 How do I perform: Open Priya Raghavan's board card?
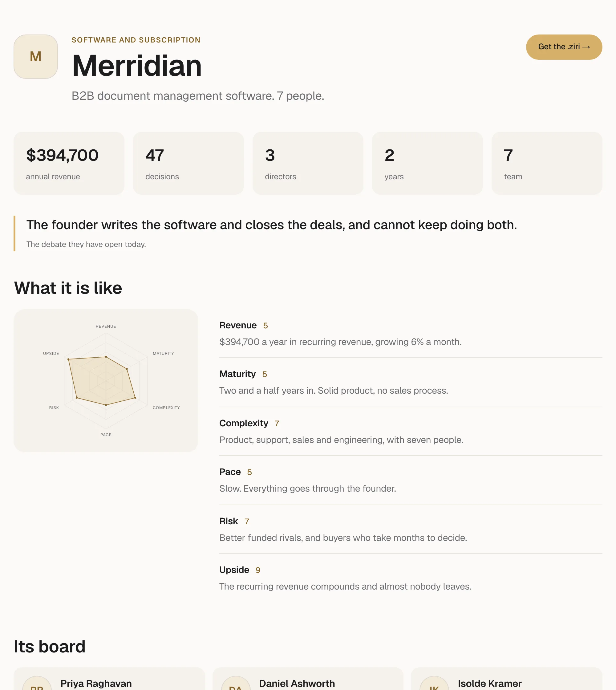pyautogui.click(x=109, y=679)
